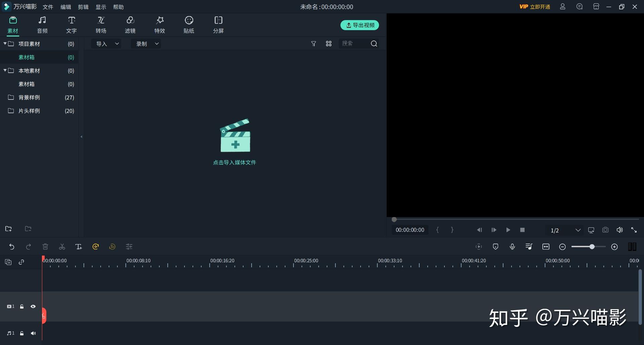Click the 导出视频 export button

click(x=360, y=25)
